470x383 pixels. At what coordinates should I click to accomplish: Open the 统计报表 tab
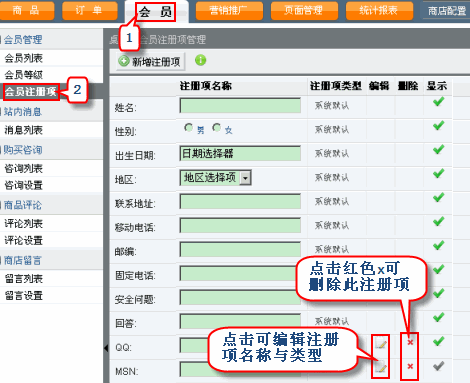tap(379, 11)
